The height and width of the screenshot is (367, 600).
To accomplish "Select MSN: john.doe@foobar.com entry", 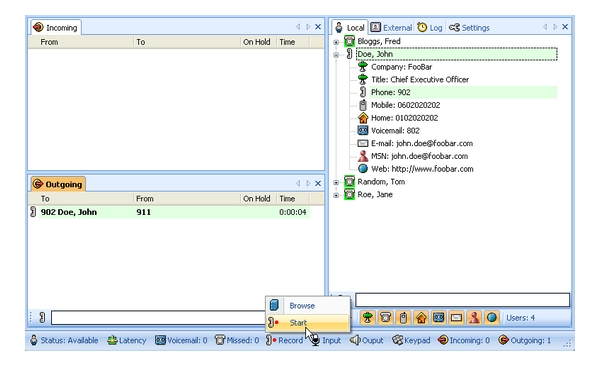I will [x=419, y=156].
